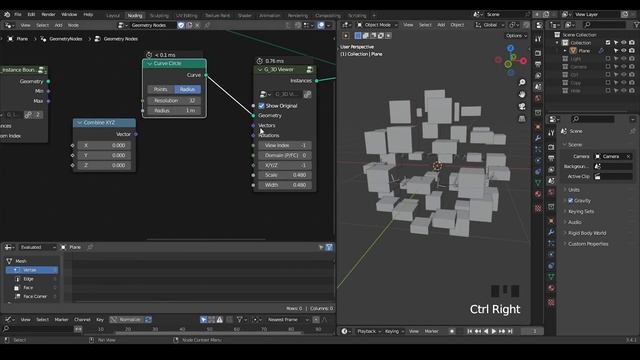Image resolution: width=640 pixels, height=360 pixels.
Task: Select Radius mode in Curve Circle node
Action: [187, 89]
